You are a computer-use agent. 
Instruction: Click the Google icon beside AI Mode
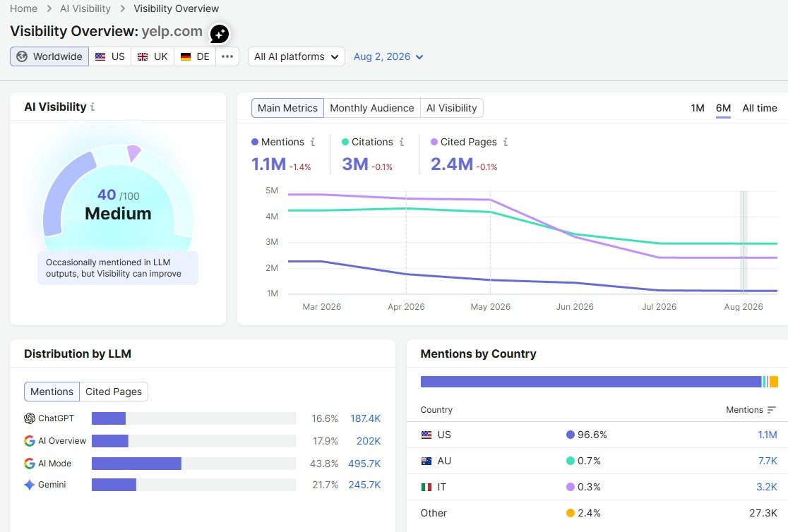30,463
